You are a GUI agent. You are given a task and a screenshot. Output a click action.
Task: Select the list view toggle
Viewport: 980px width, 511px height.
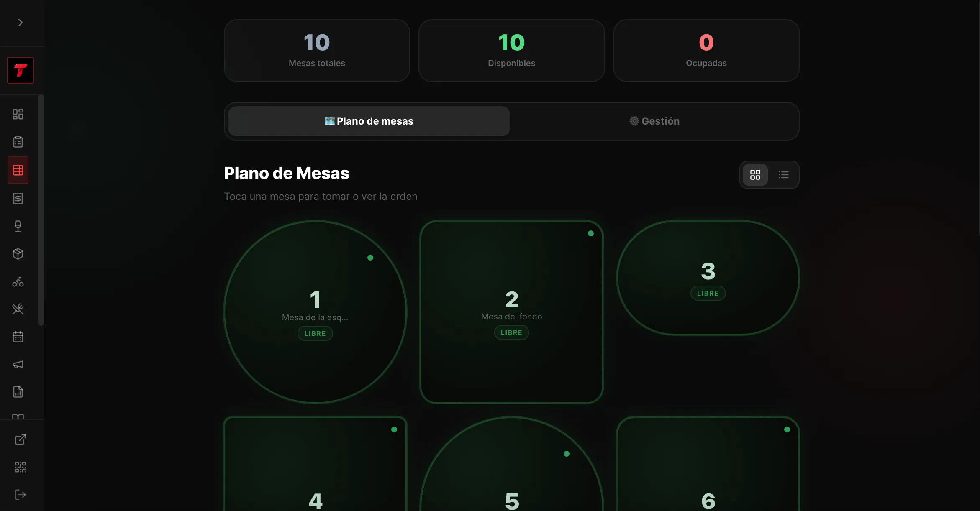(784, 175)
